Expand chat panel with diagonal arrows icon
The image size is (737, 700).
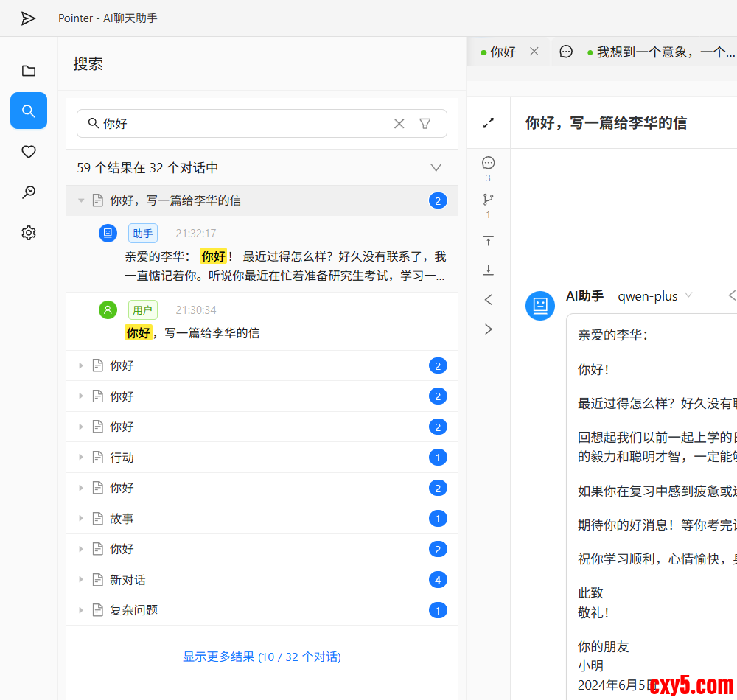coord(488,123)
